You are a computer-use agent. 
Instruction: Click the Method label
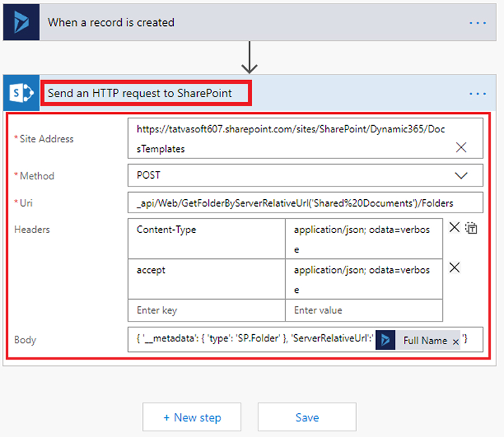click(37, 176)
